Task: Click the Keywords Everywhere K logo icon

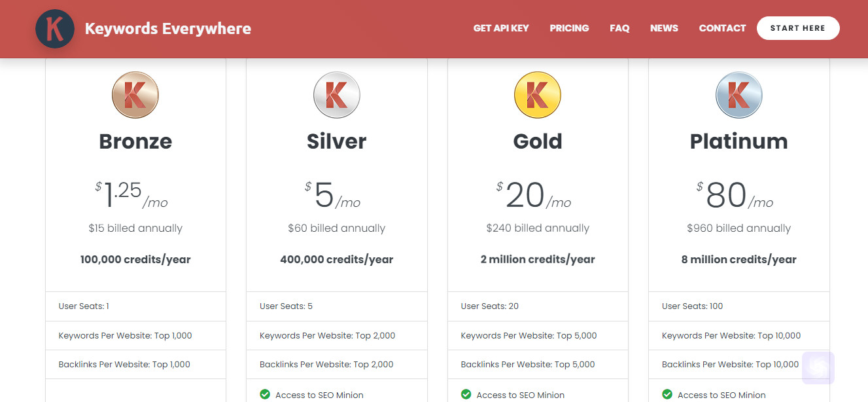Action: [55, 29]
